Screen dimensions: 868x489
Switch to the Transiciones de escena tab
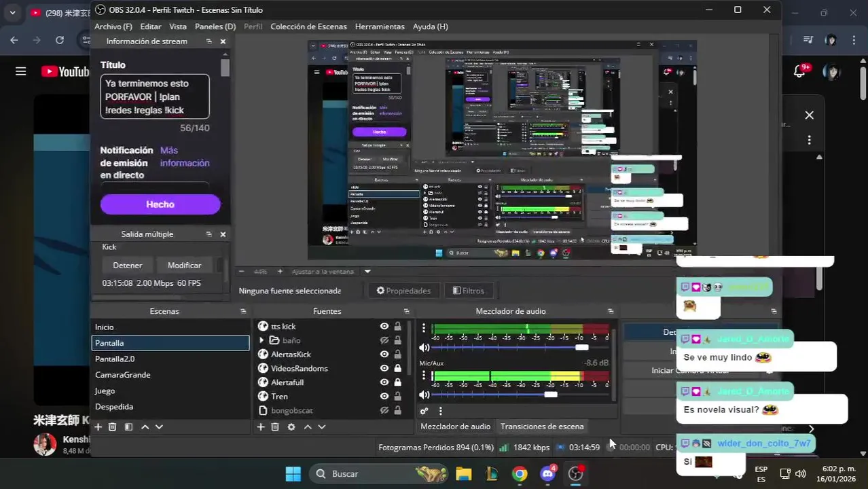[x=542, y=427]
